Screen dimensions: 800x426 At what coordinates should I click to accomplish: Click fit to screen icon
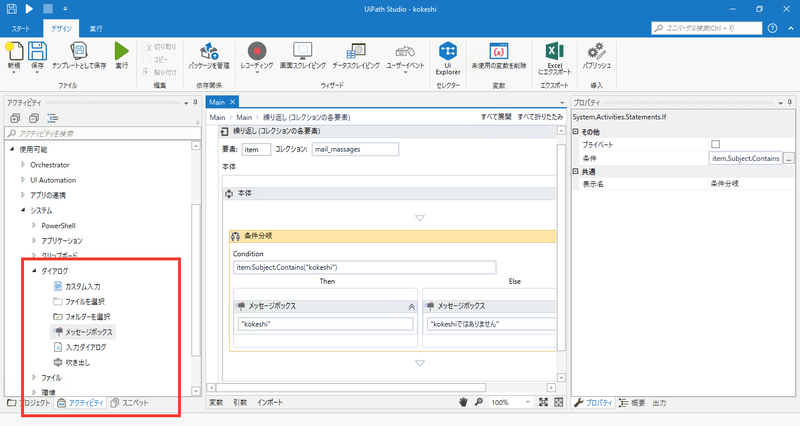point(543,402)
